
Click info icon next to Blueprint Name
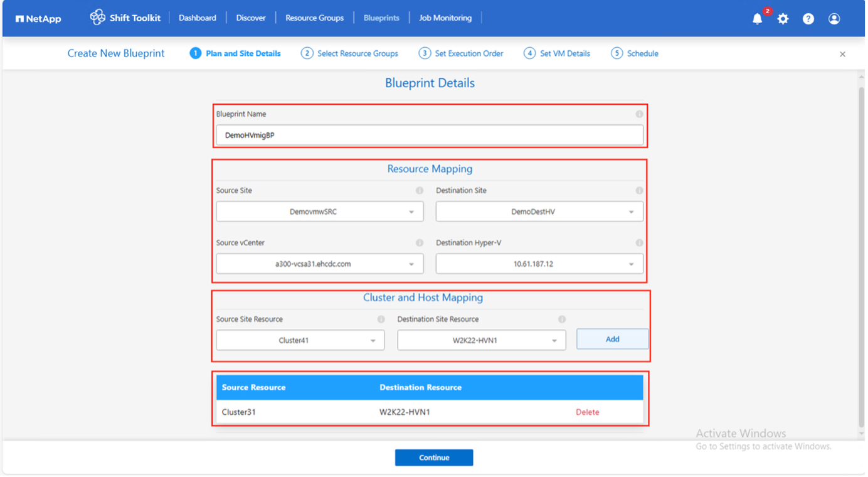coord(639,114)
